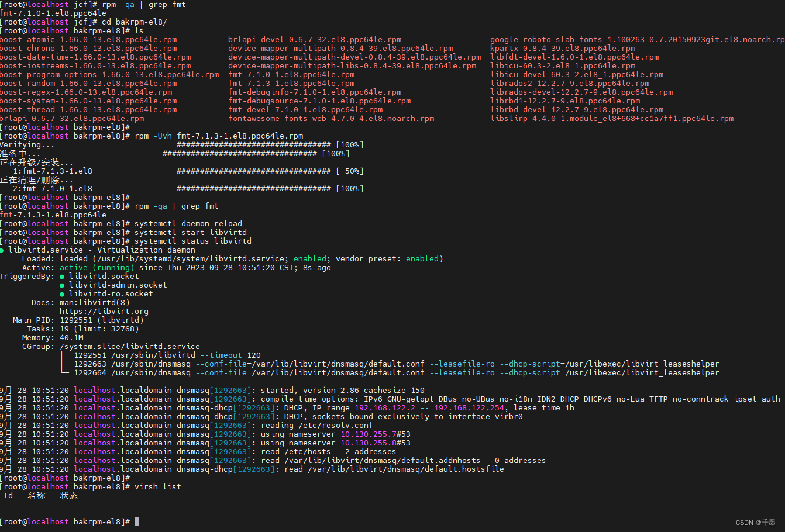
Task: Select the '--timeout 120' libvirtd argument
Action: pos(230,355)
